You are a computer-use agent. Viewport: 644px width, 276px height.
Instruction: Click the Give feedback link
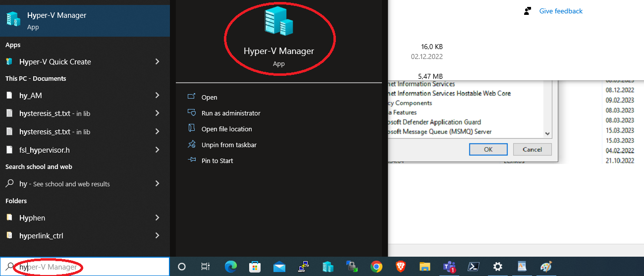561,11
